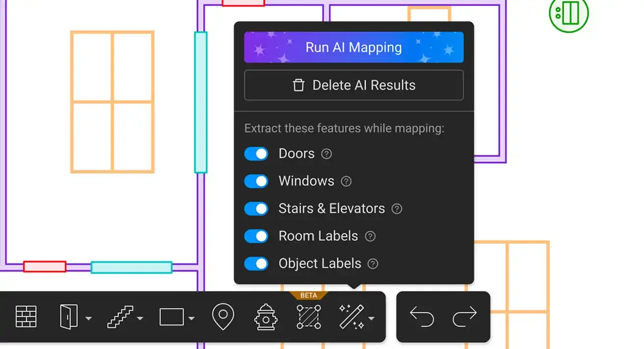The height and width of the screenshot is (349, 644).
Task: Select the location pin tool
Action: [223, 317]
